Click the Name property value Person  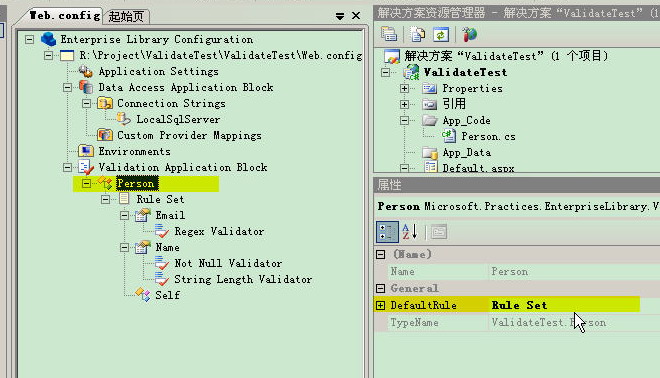tap(573, 272)
